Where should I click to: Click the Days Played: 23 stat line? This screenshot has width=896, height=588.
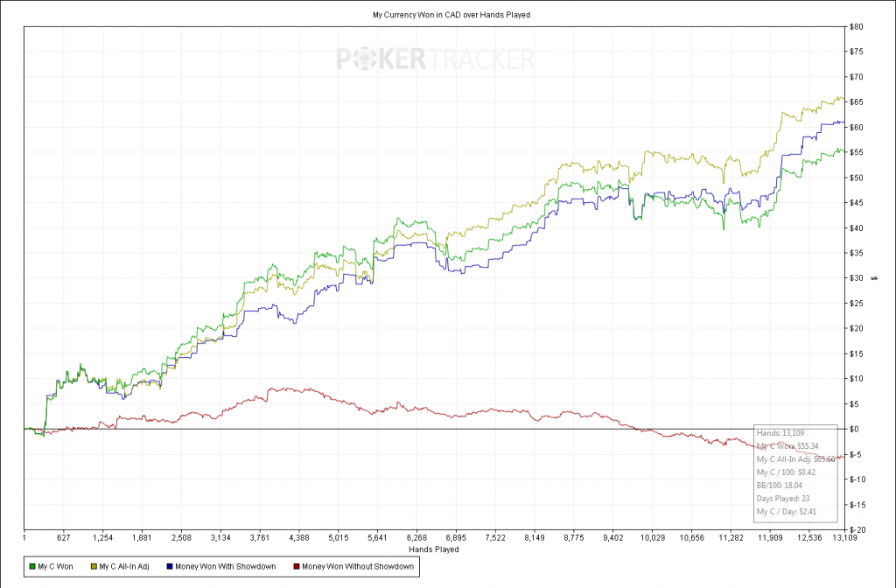(x=783, y=498)
